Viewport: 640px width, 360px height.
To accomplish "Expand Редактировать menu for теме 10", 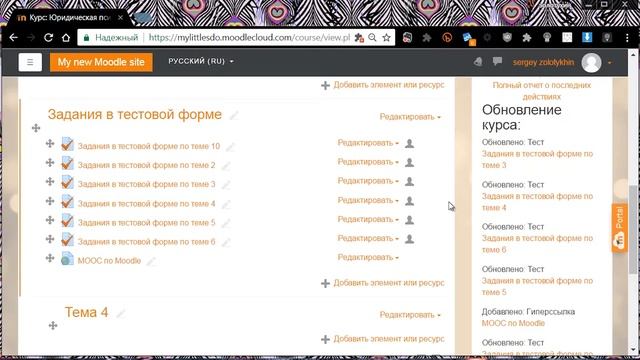I will click(368, 143).
